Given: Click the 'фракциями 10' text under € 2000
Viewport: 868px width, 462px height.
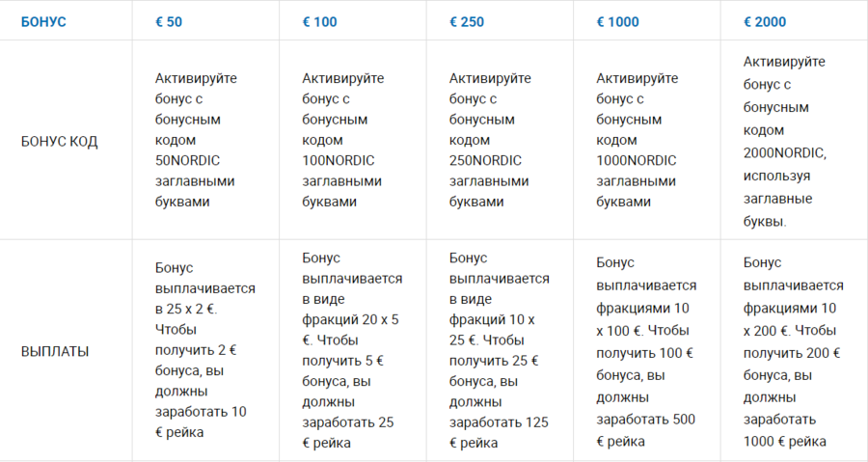Looking at the screenshot, I should coord(791,309).
